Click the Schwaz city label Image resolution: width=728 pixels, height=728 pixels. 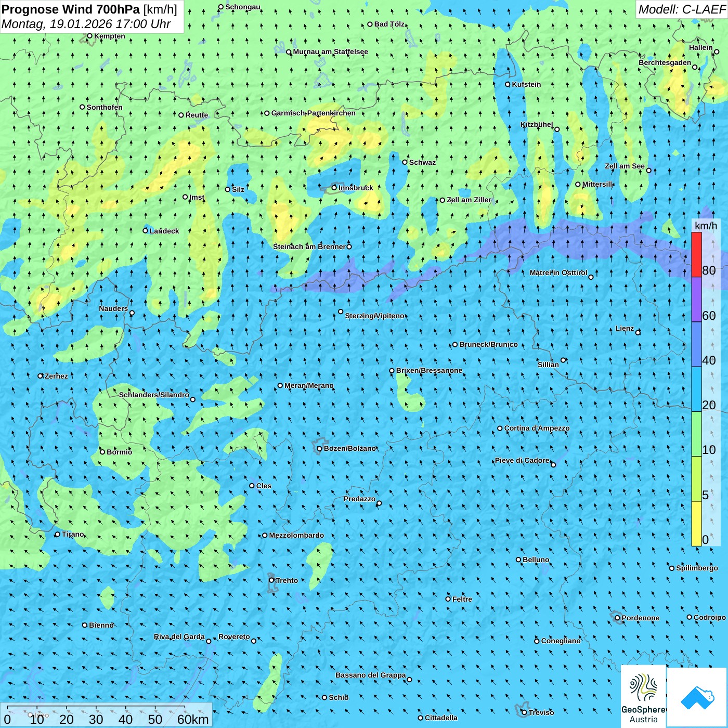422,162
